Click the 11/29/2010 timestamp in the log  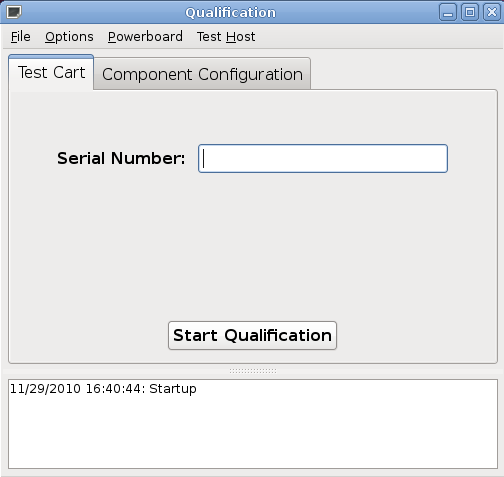[x=45, y=389]
